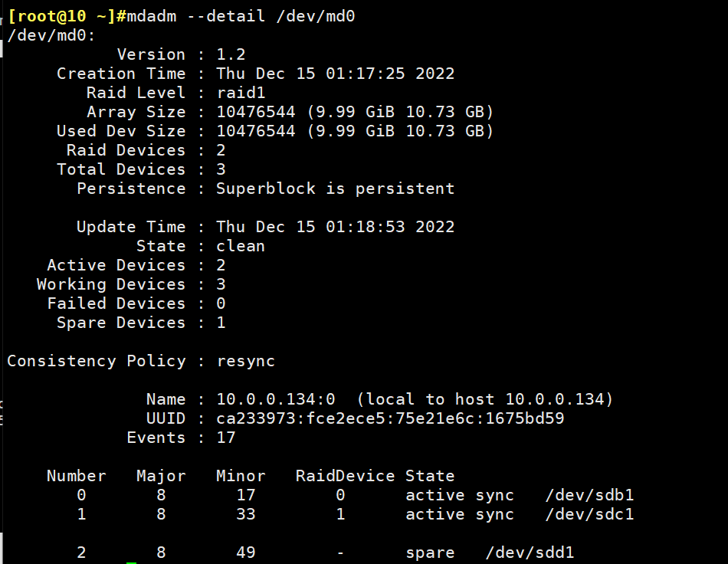Click the Consistency Policy value "resync"
The height and width of the screenshot is (564, 728).
click(x=245, y=361)
